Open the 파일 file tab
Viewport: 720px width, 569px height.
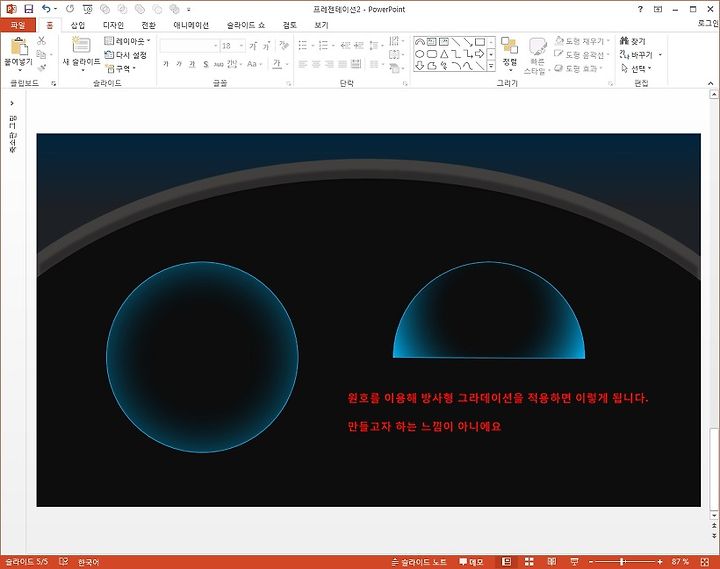pos(17,25)
